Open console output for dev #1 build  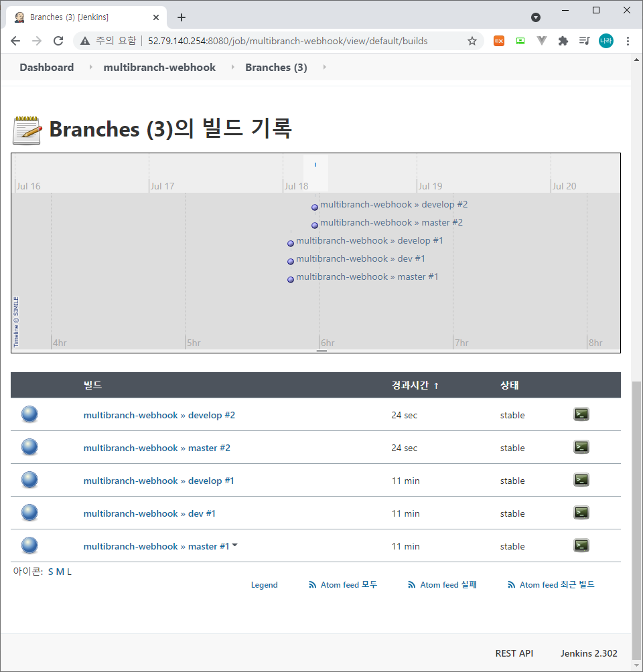pos(581,513)
